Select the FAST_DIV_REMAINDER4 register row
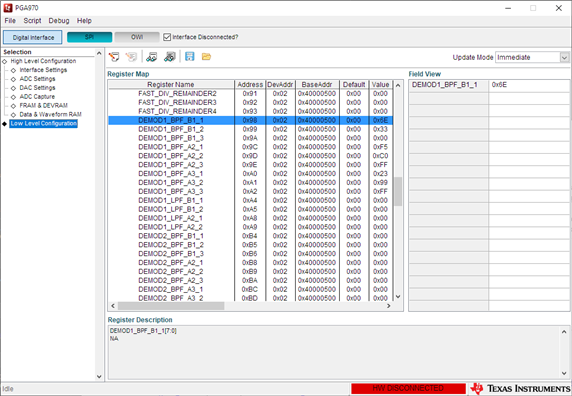572x396 pixels. point(250,111)
